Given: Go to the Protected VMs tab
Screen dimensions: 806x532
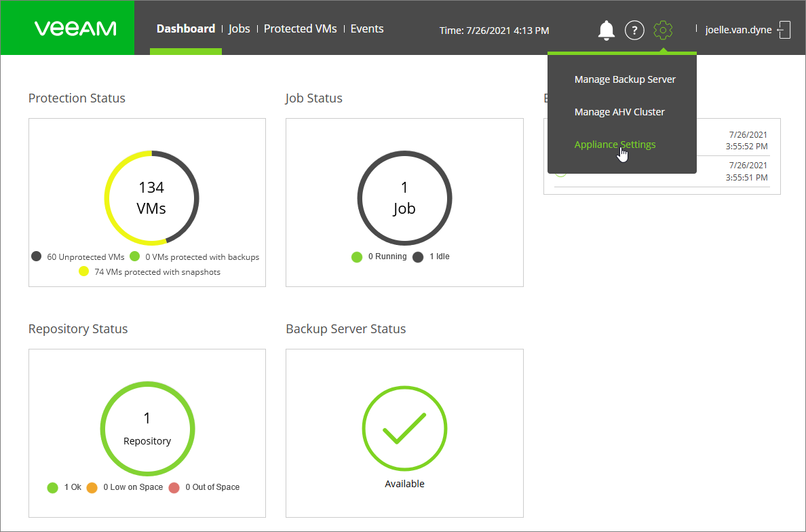Looking at the screenshot, I should (x=300, y=28).
